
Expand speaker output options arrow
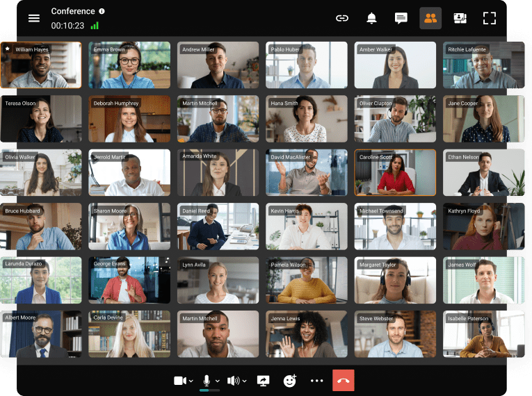click(244, 381)
